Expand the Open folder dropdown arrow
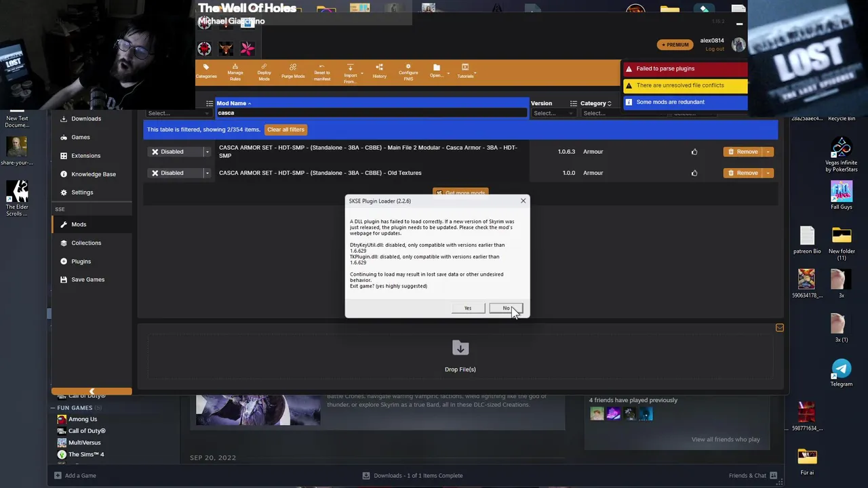The height and width of the screenshot is (488, 868). [448, 73]
